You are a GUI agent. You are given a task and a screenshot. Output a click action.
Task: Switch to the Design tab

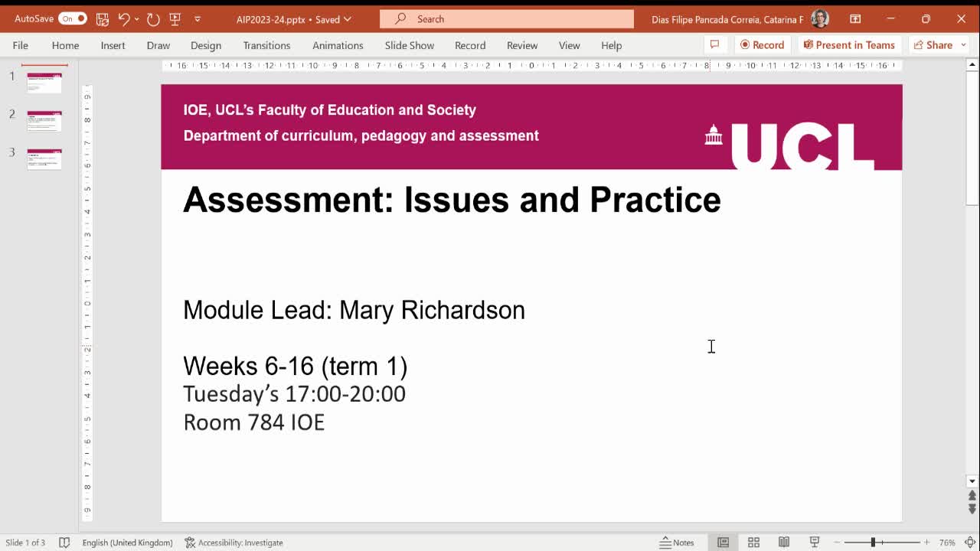[205, 45]
